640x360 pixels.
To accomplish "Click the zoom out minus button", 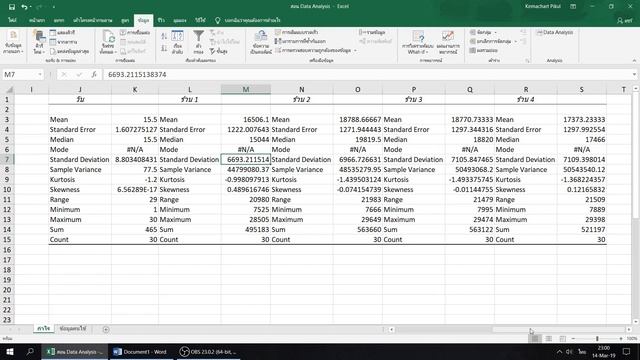I will pos(573,339).
